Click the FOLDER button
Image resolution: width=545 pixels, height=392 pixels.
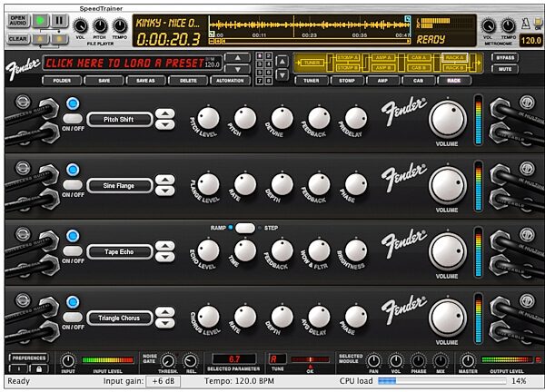(62, 81)
